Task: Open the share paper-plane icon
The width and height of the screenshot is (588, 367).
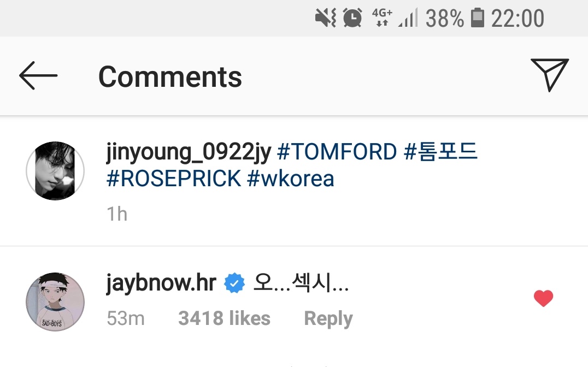Action: click(550, 75)
